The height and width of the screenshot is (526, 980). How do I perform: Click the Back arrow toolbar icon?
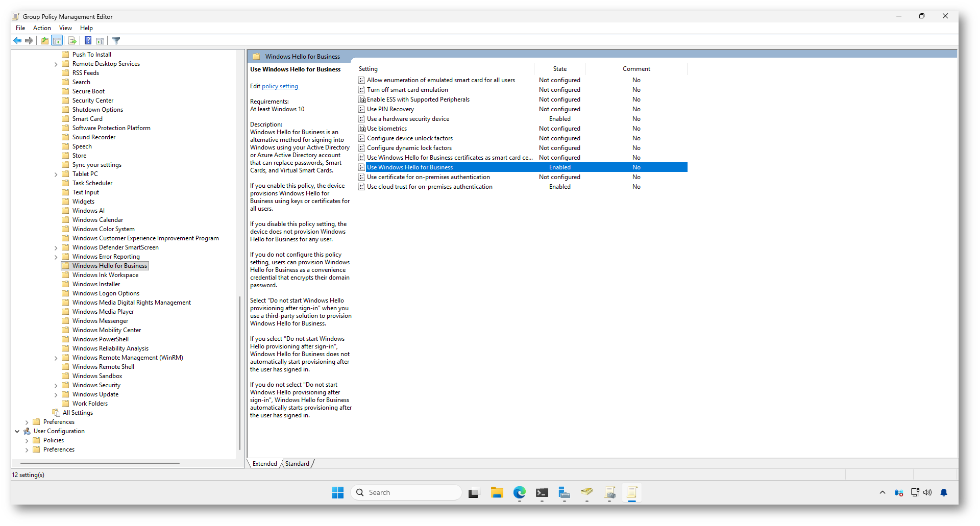pos(17,41)
